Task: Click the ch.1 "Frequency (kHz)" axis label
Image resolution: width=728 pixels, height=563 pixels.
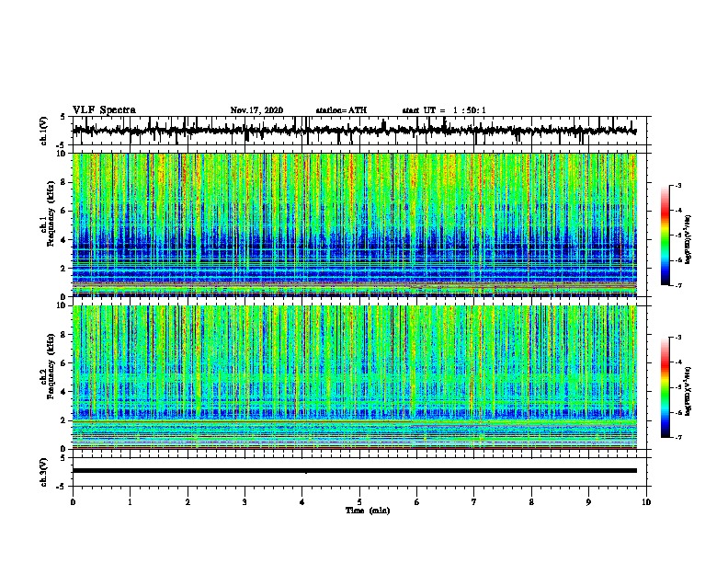Action: click(51, 214)
